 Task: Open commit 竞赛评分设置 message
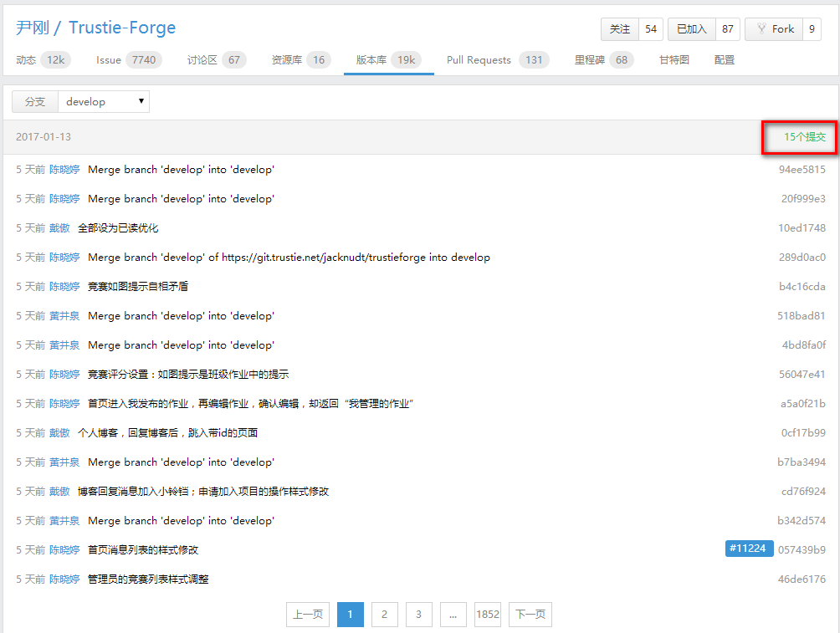[x=188, y=375]
